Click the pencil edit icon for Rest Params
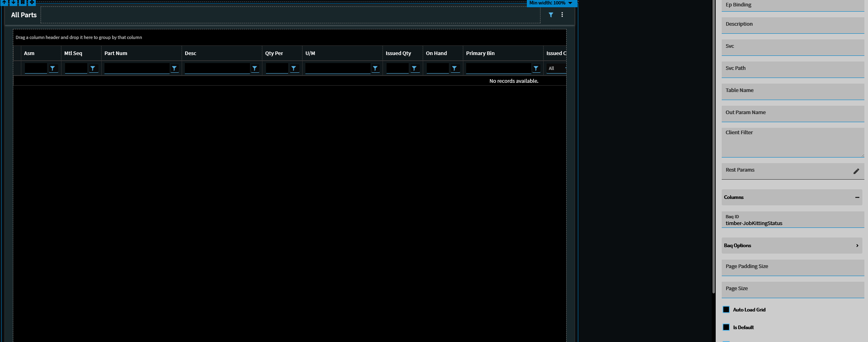The height and width of the screenshot is (342, 868). tap(856, 171)
